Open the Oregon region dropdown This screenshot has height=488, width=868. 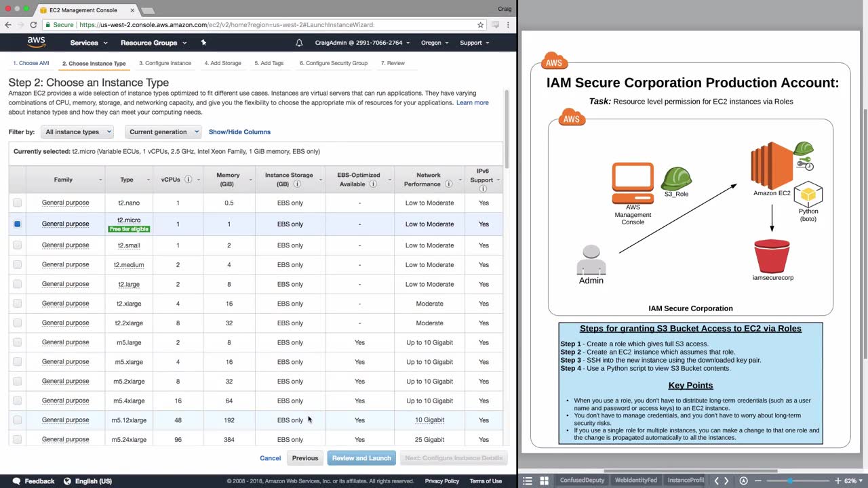tap(435, 43)
